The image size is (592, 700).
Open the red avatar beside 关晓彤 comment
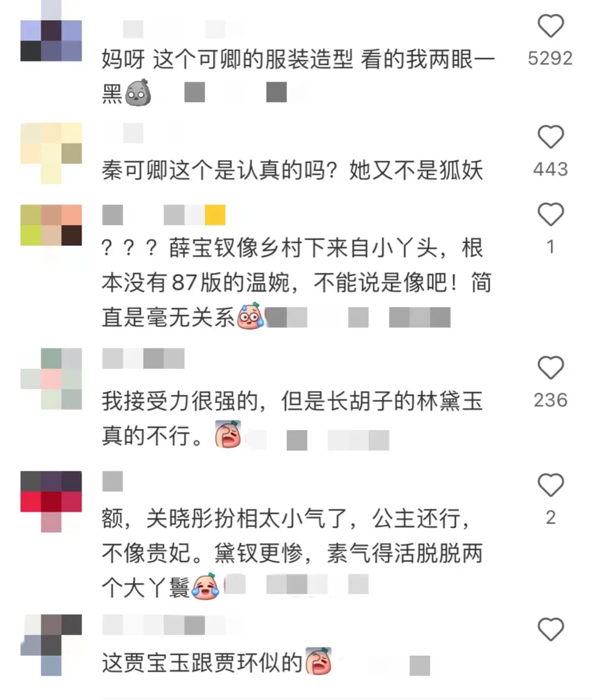coord(51,502)
